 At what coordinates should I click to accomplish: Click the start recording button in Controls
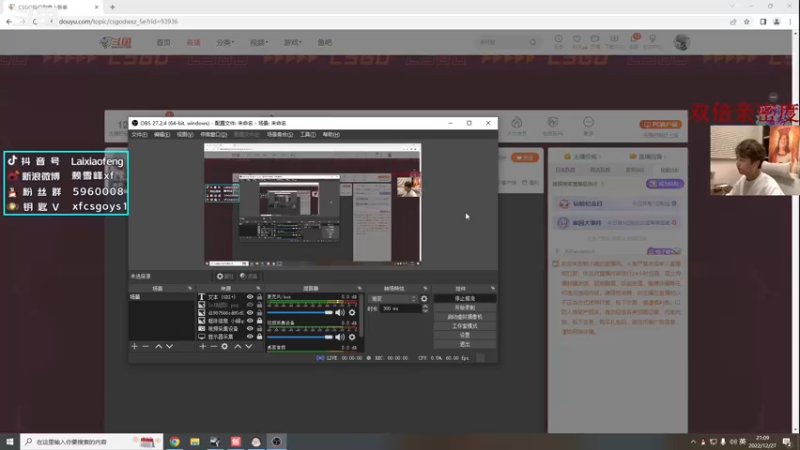coord(464,308)
